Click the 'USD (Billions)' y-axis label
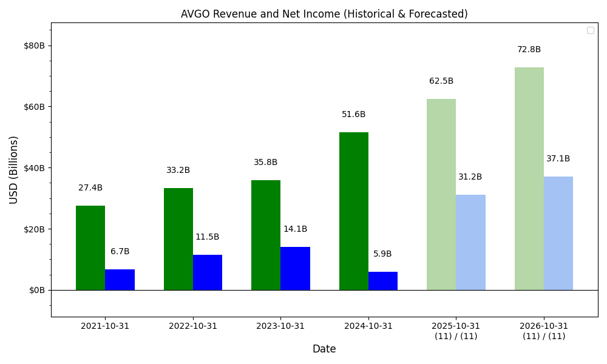The image size is (607, 364). [13, 170]
